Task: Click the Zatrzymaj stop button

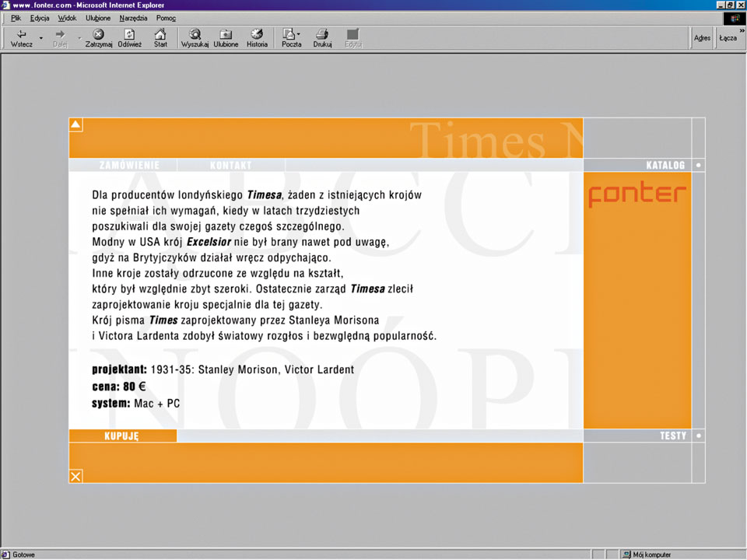Action: [x=99, y=38]
